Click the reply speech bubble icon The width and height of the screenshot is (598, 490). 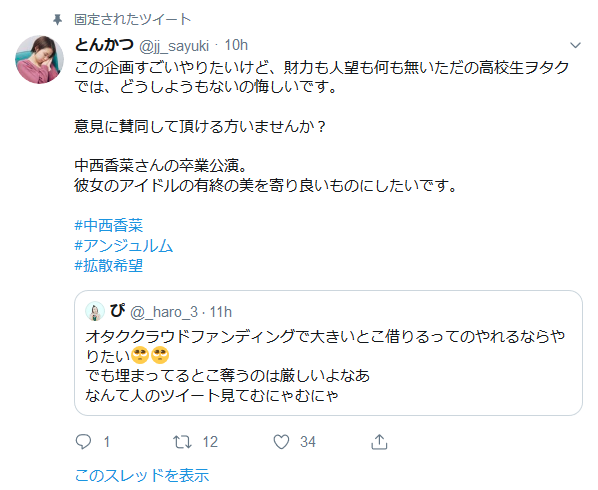point(83,442)
